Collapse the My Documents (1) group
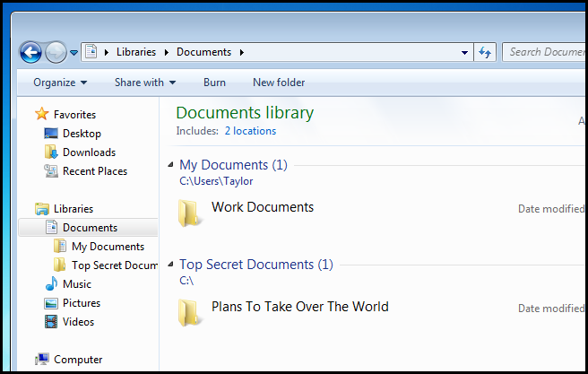The image size is (588, 374). pyautogui.click(x=170, y=164)
